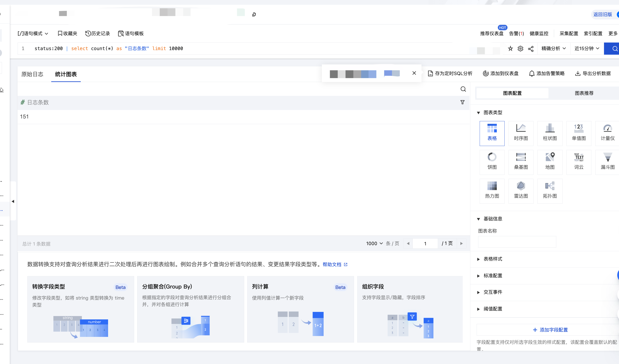Switch to the 统计图表 tab

pos(66,74)
